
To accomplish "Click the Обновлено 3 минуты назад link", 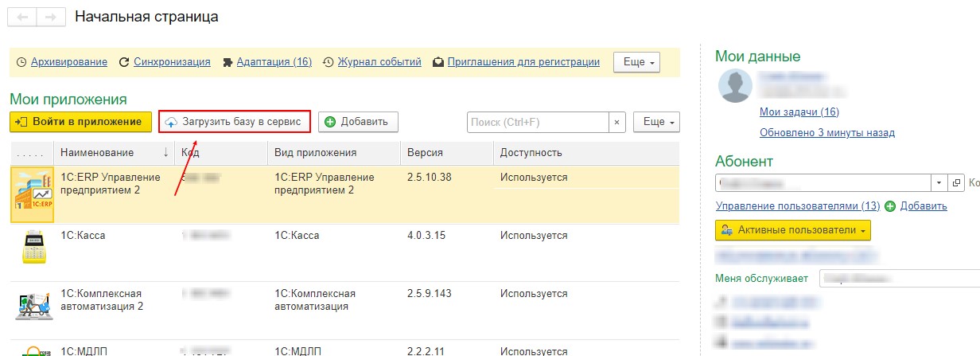I will 827,132.
